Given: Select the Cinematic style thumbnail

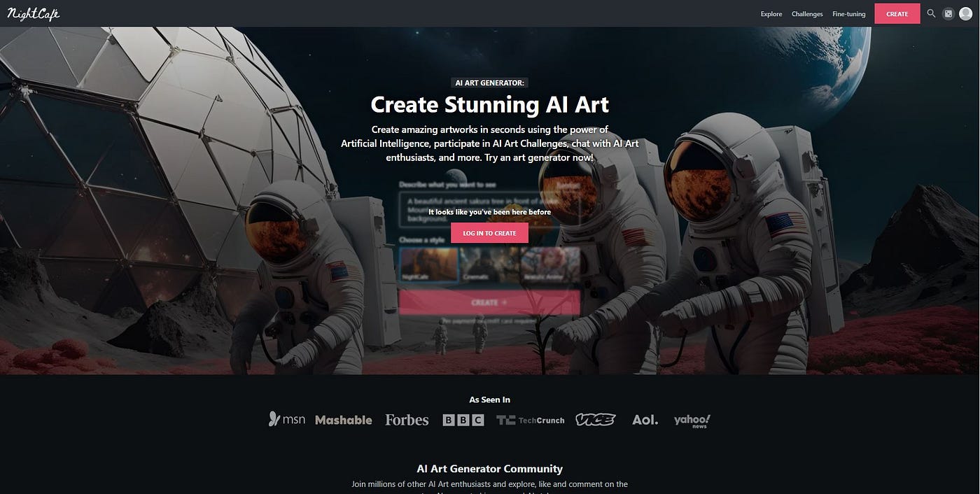Looking at the screenshot, I should point(489,265).
